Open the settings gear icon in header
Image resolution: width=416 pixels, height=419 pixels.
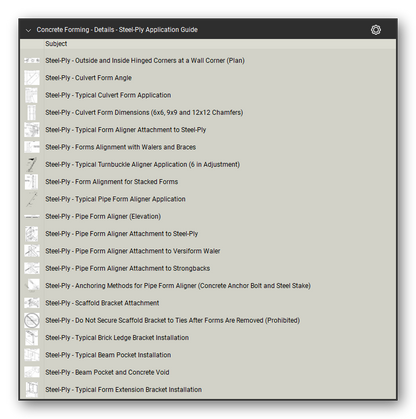(376, 30)
